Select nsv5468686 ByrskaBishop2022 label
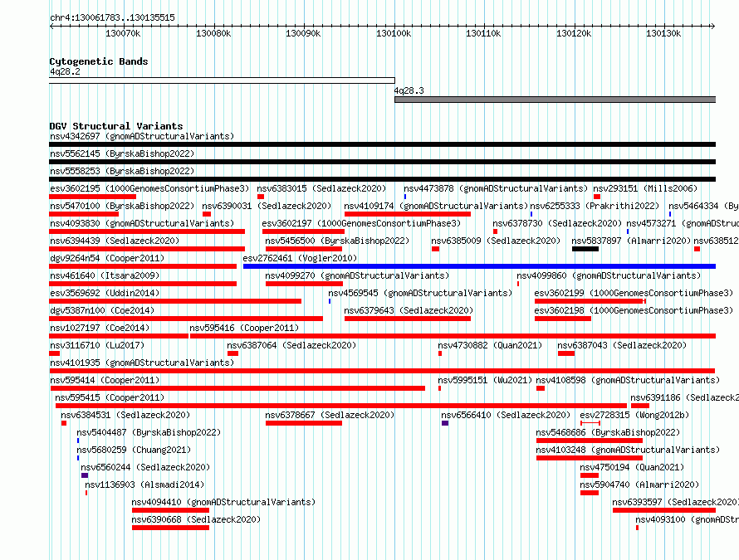Screen dimensions: 739x560 tap(608, 433)
